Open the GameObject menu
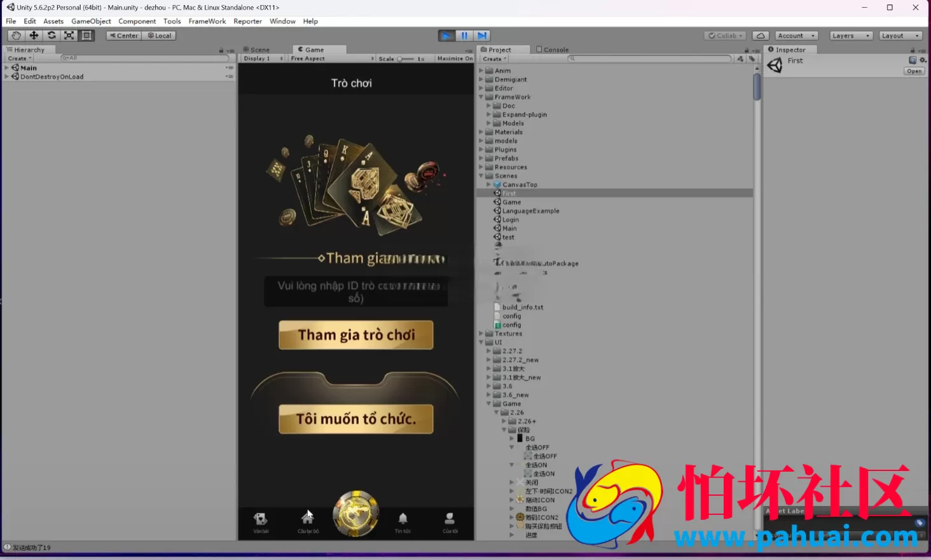Viewport: 931px width, 560px height. (x=91, y=21)
